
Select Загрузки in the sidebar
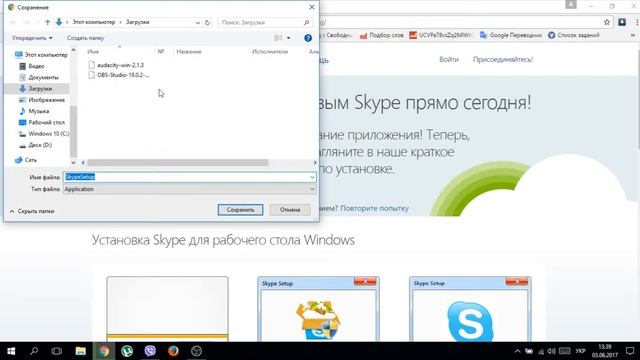pyautogui.click(x=36, y=89)
